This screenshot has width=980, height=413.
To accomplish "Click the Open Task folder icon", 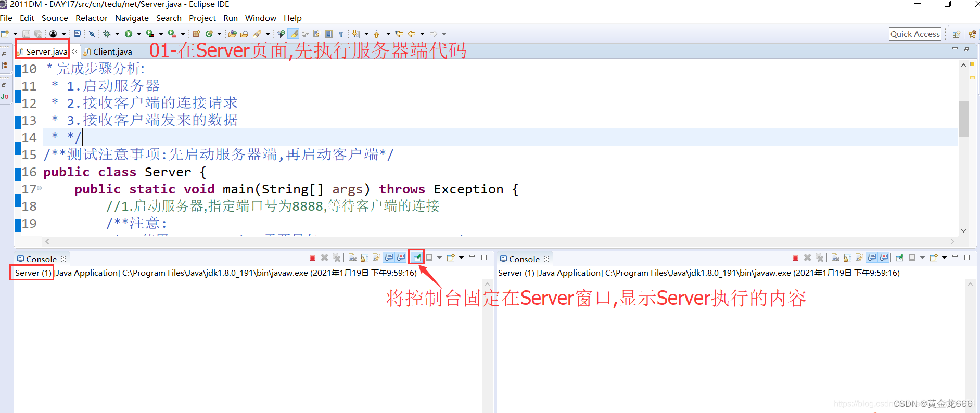I will pos(244,34).
